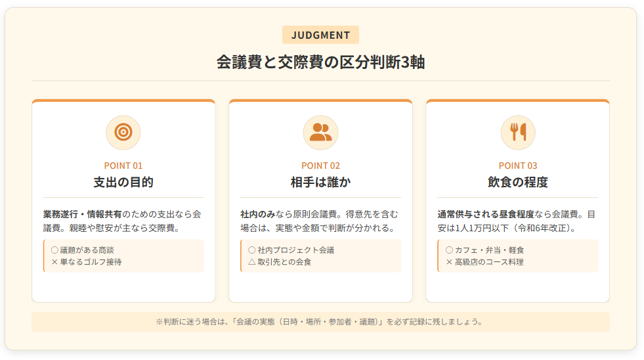Click the POINT 01 label
This screenshot has width=644, height=360.
123,166
